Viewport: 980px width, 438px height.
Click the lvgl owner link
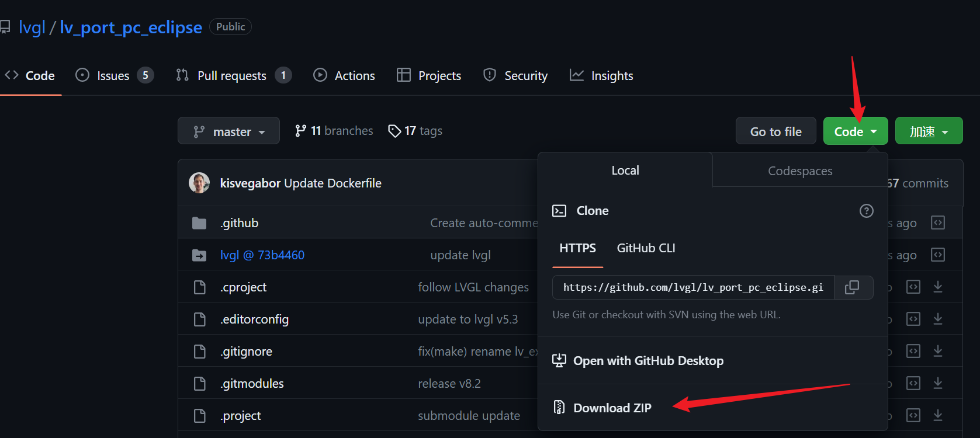coord(32,27)
